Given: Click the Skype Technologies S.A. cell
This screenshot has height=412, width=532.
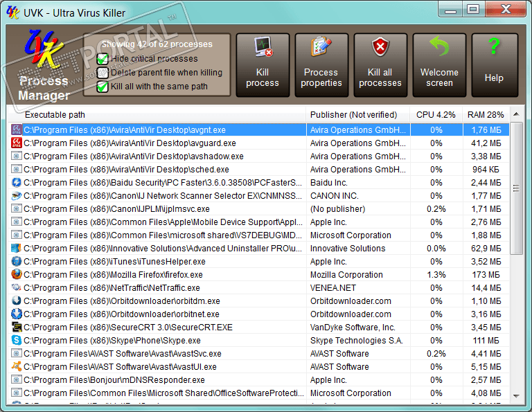Looking at the screenshot, I should (x=356, y=341).
